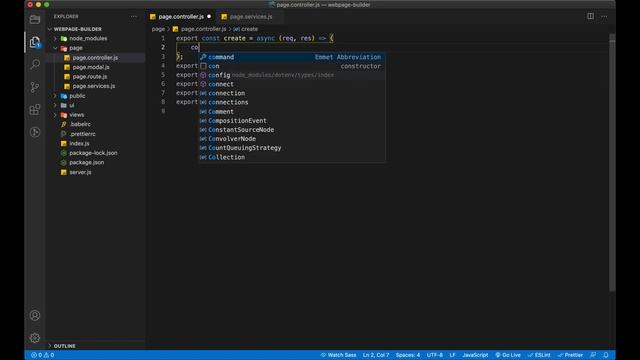Click Watch Sass in status bar
640x360 pixels.
coord(338,355)
